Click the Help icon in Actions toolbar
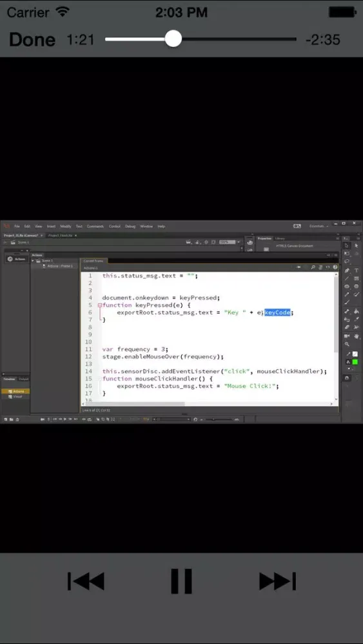 (x=335, y=267)
